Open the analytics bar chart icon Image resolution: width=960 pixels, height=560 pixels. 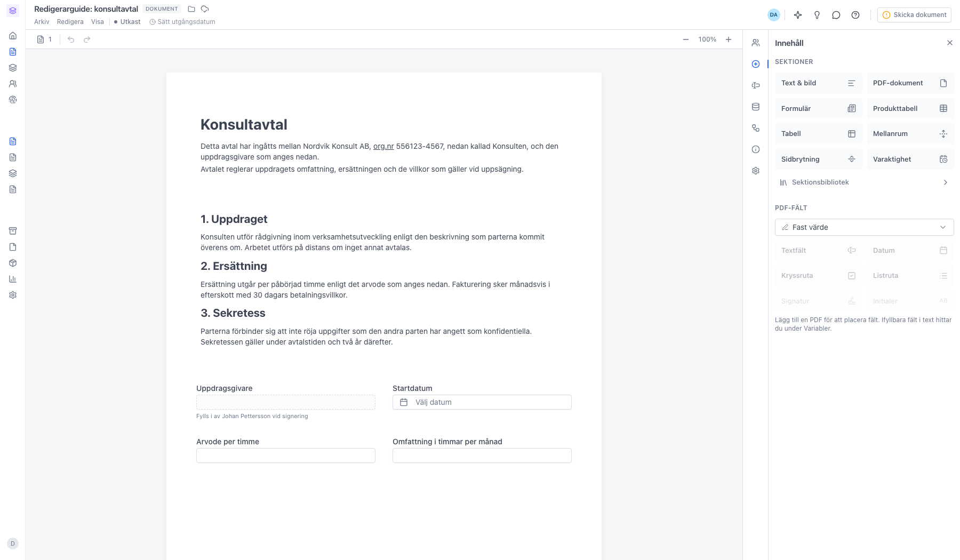point(13,279)
